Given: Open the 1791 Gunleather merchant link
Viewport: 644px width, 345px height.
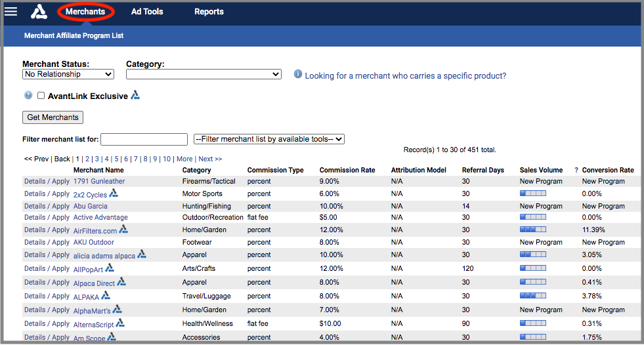Looking at the screenshot, I should coord(99,181).
